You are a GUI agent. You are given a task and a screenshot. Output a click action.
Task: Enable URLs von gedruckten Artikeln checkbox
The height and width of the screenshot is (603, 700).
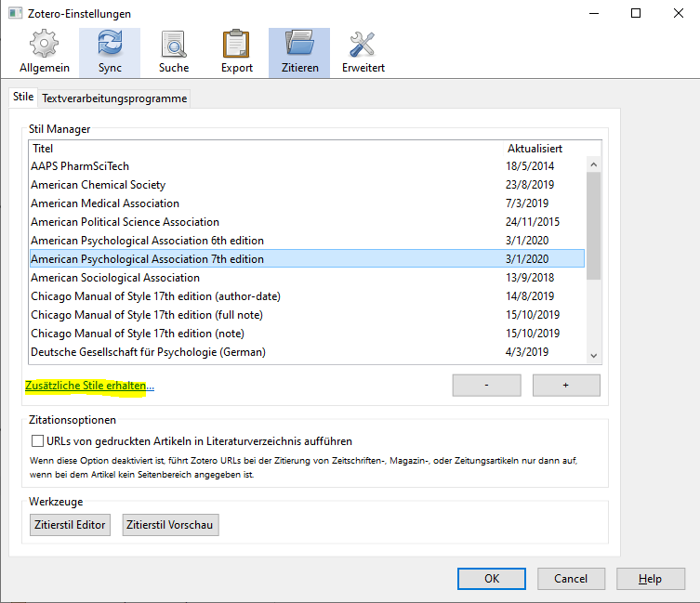click(37, 441)
